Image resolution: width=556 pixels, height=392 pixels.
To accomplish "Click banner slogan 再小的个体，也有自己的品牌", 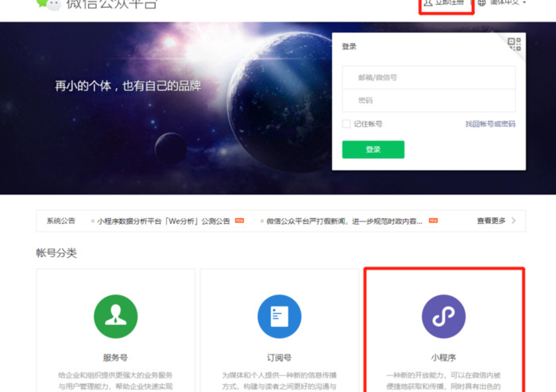I will coord(128,86).
